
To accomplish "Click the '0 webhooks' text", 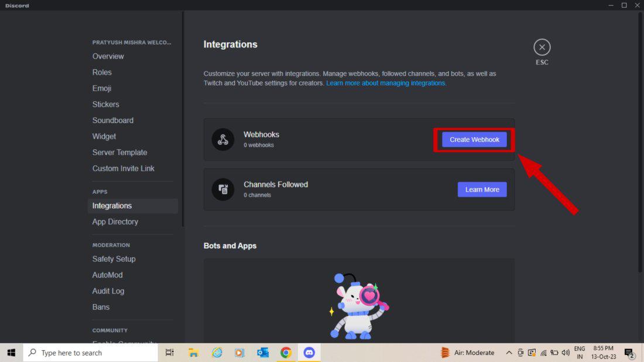I will point(259,145).
